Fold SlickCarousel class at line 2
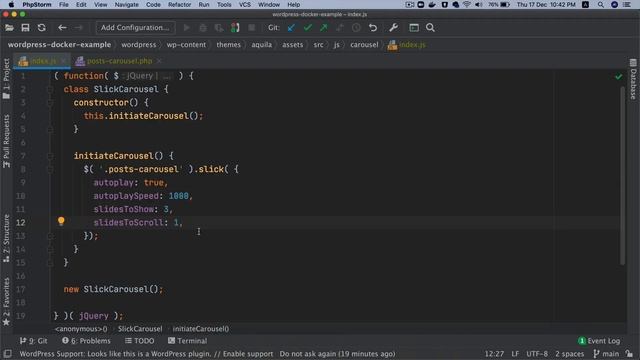This screenshot has height=360, width=640. pyautogui.click(x=50, y=89)
